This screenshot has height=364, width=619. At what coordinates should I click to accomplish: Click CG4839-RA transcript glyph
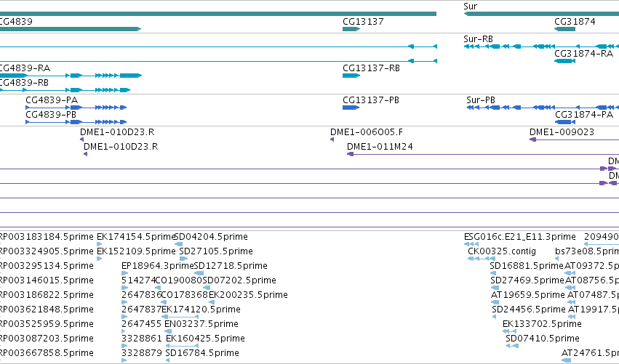tap(71, 76)
